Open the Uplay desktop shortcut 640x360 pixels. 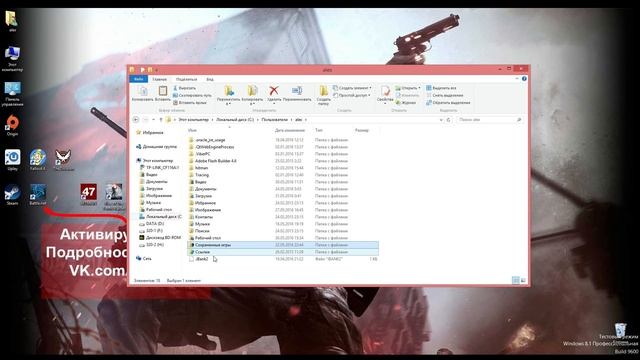pos(12,160)
